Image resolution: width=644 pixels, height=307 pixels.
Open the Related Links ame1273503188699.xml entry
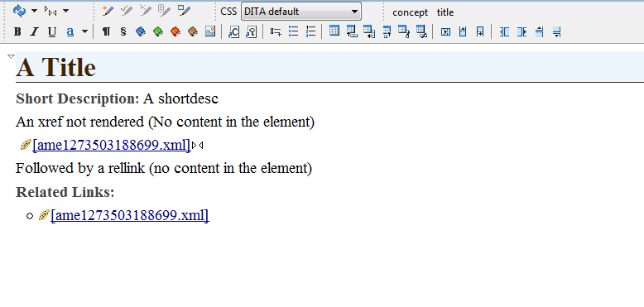pos(130,215)
